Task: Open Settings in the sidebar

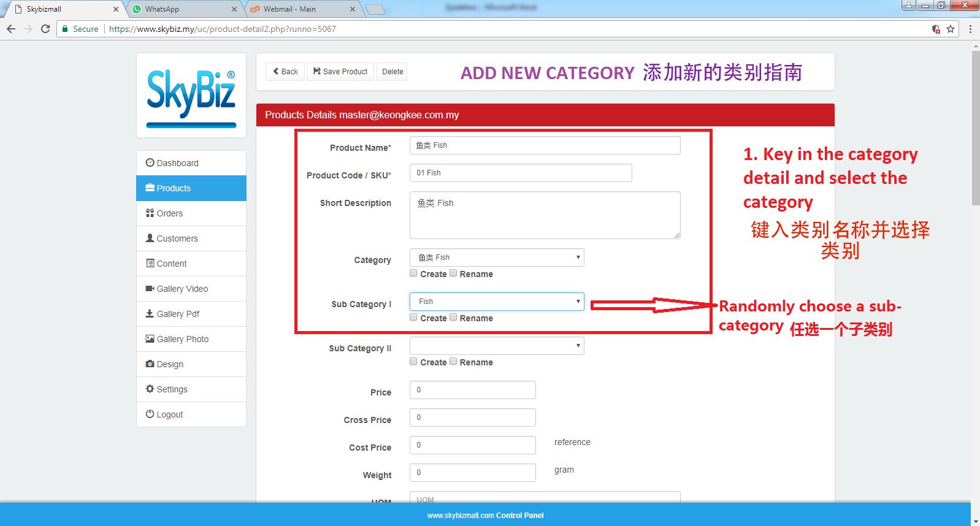Action: (191, 389)
